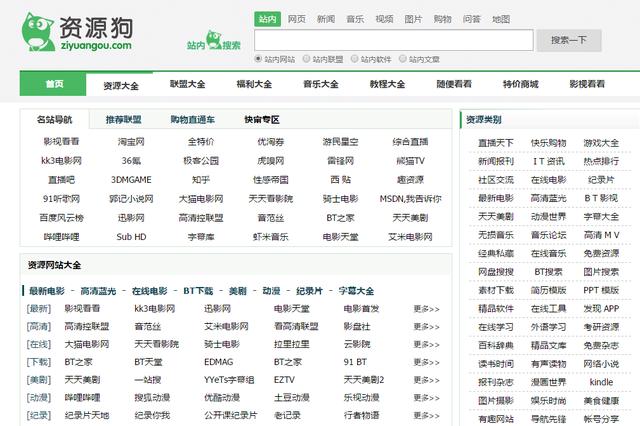
Task: Click 更多>> in the [美剧] row
Action: pyautogui.click(x=426, y=380)
